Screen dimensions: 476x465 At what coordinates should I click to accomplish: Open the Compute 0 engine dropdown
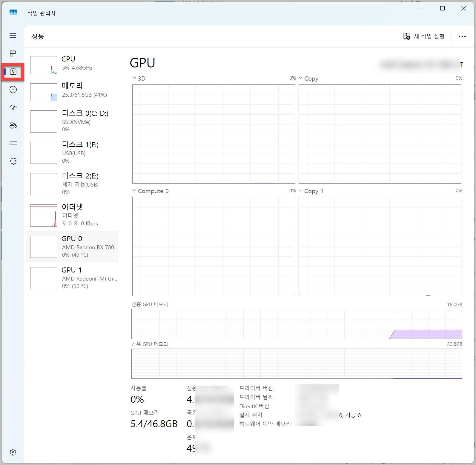click(x=151, y=191)
